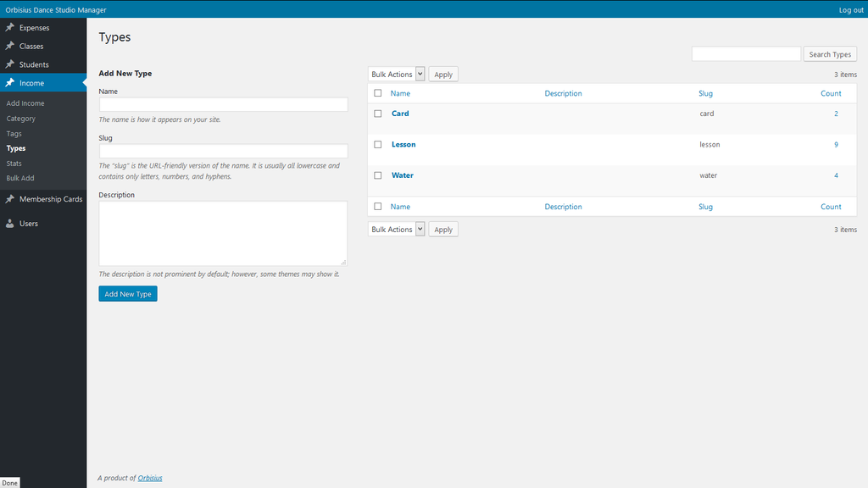Open the Expenses menu
This screenshot has height=488, width=868.
(x=43, y=28)
